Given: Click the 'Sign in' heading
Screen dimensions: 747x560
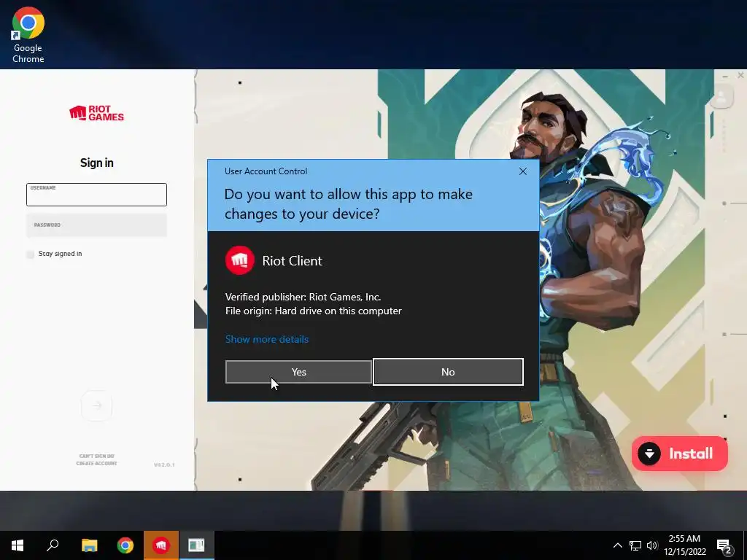Looking at the screenshot, I should pyautogui.click(x=97, y=163).
